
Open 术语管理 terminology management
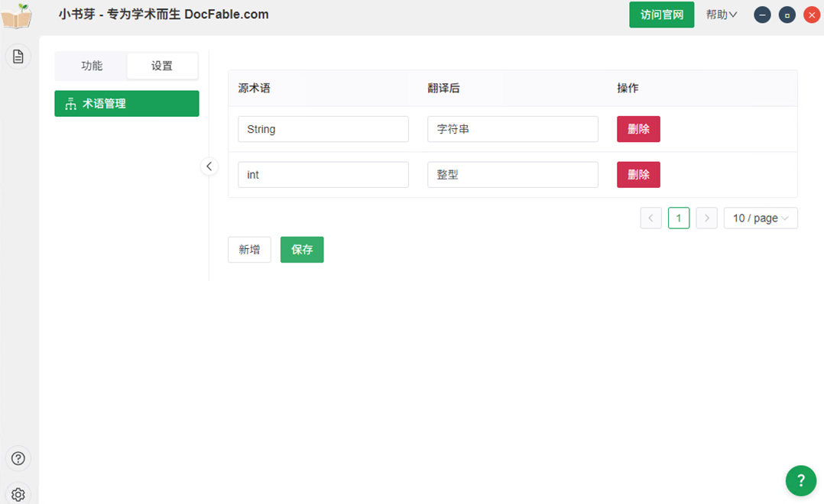[x=127, y=104]
